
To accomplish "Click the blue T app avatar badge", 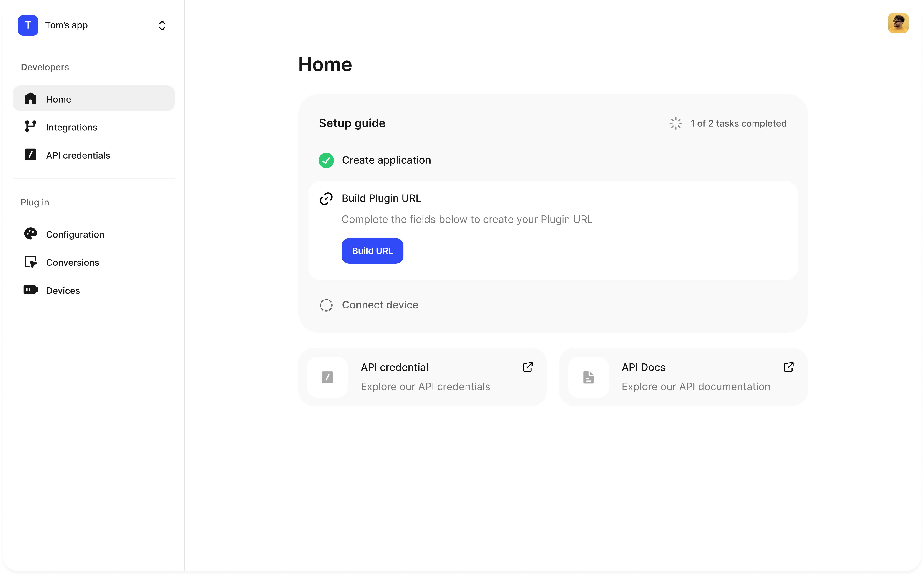I will (28, 25).
